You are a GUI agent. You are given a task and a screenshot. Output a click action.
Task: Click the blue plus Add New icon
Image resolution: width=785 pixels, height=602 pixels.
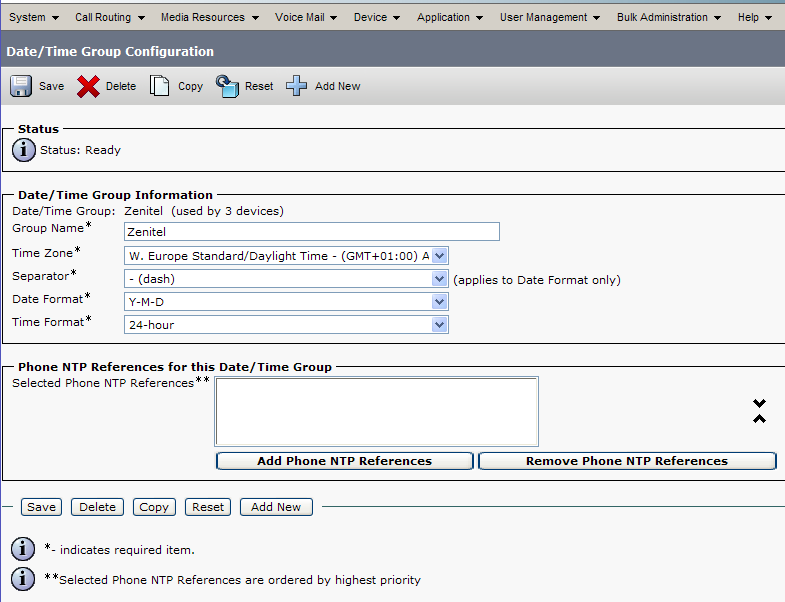click(x=297, y=86)
